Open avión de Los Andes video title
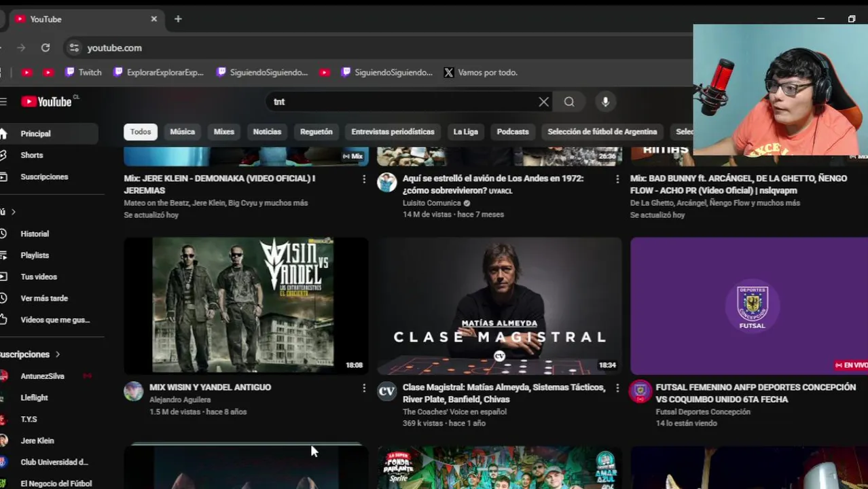Screen dimensions: 868x489 493,184
